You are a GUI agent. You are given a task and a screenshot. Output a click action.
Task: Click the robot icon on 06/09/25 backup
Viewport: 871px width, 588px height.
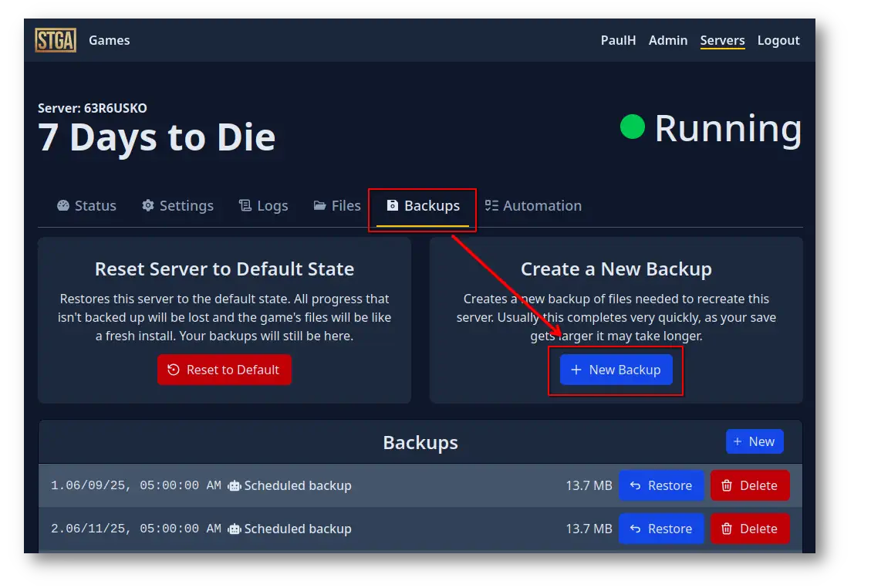point(235,485)
